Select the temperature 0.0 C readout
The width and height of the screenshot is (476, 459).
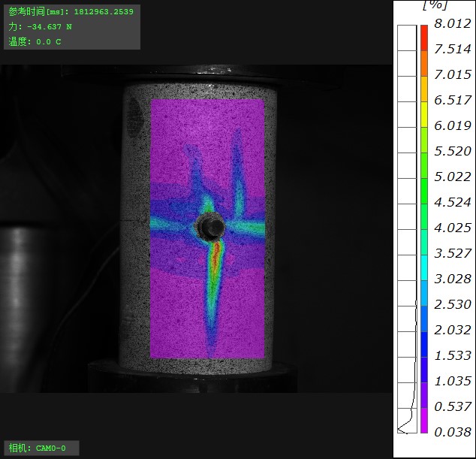pos(35,42)
